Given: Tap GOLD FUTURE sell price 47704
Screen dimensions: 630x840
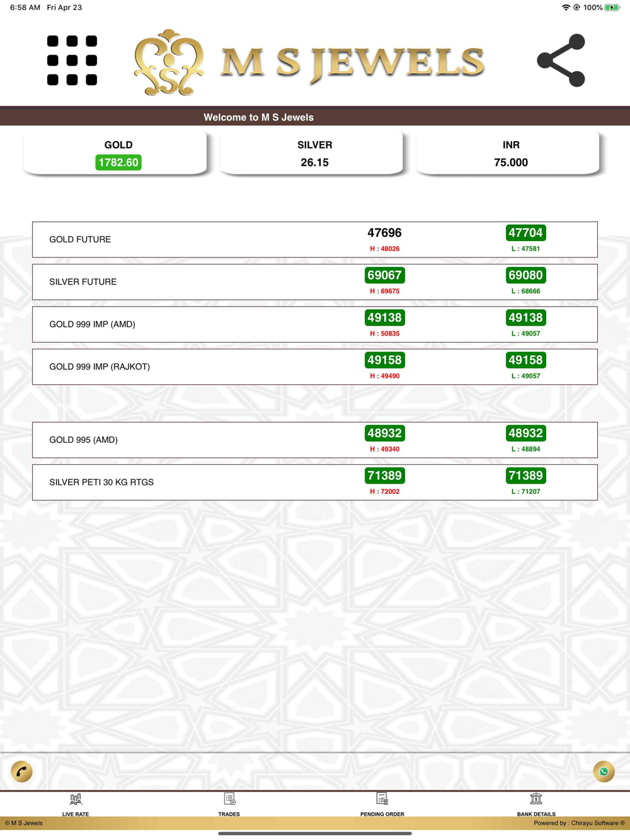Looking at the screenshot, I should (525, 233).
